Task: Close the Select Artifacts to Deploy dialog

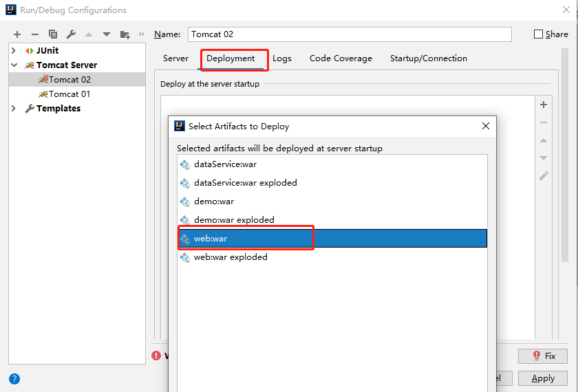Action: click(x=486, y=126)
